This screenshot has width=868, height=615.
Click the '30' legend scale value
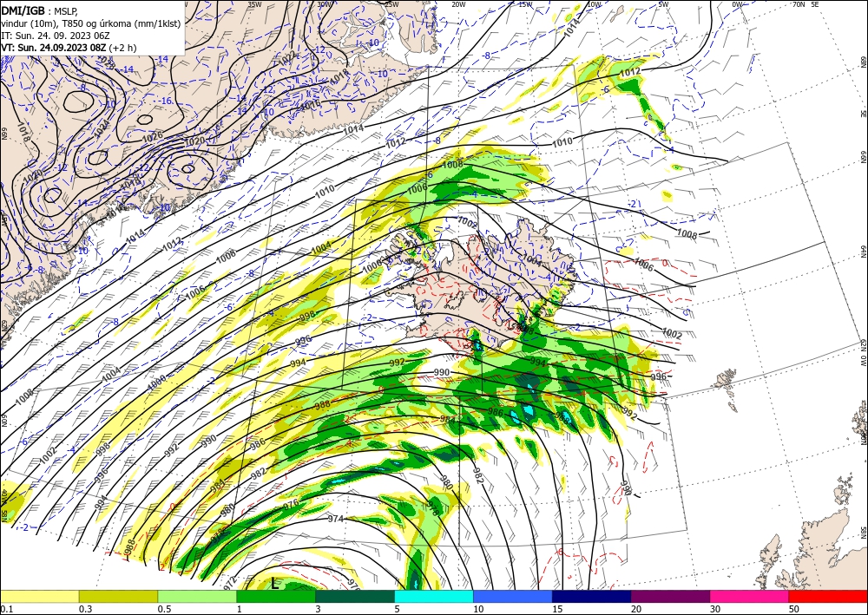click(x=716, y=608)
